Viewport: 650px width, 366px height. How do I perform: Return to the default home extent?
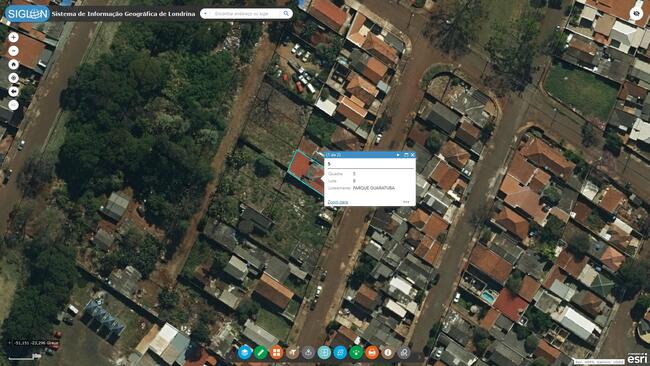13,64
